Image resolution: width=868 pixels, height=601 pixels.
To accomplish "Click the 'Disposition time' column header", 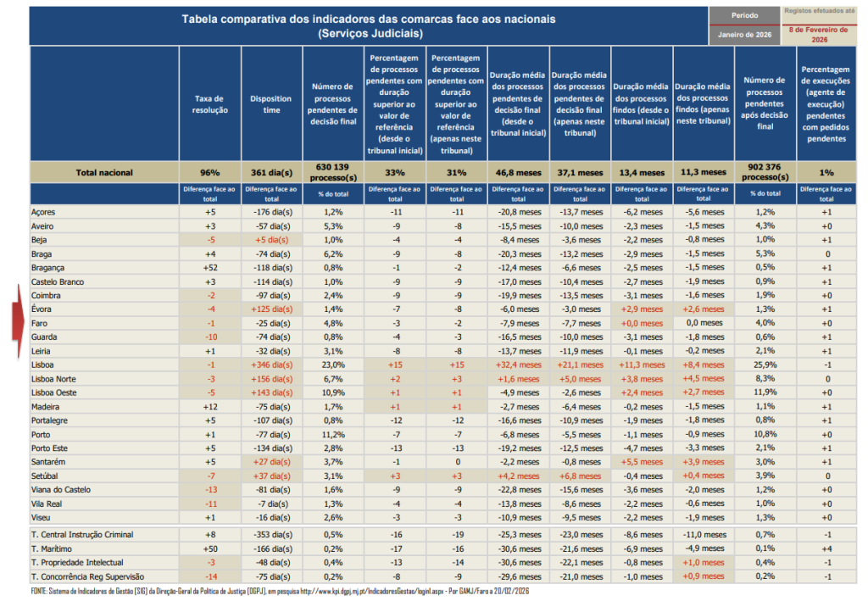I will 271,104.
